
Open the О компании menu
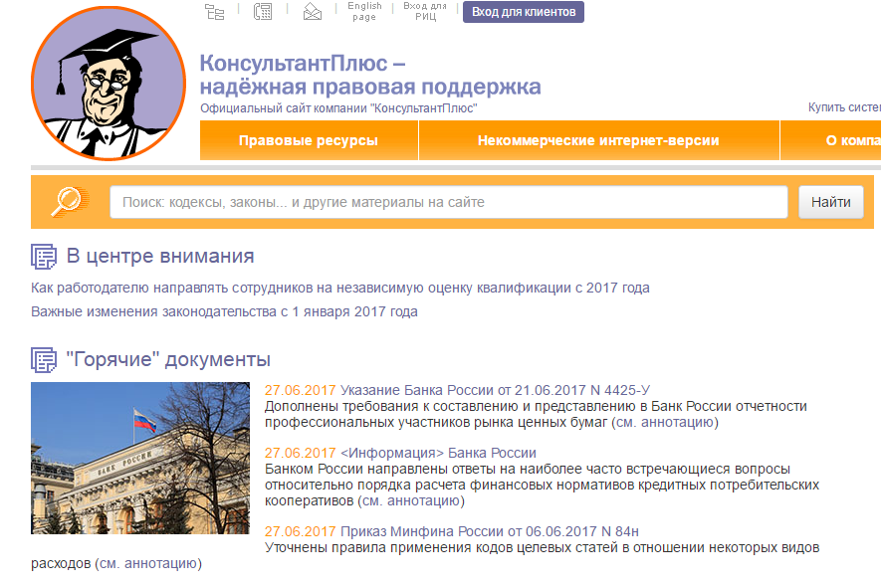[831, 140]
